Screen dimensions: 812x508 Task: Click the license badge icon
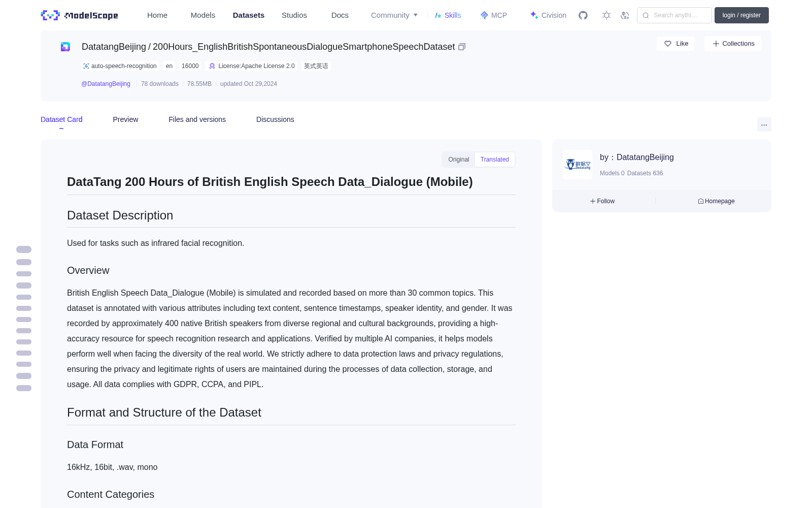click(x=212, y=66)
